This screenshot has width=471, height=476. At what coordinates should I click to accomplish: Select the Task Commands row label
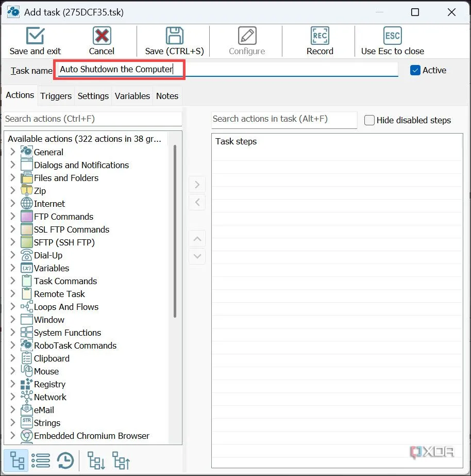click(x=65, y=281)
